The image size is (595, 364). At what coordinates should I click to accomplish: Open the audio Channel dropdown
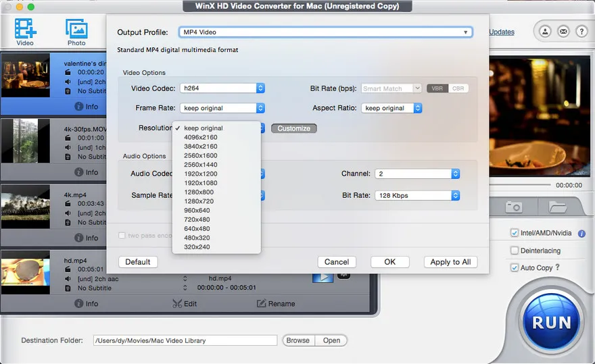(417, 174)
